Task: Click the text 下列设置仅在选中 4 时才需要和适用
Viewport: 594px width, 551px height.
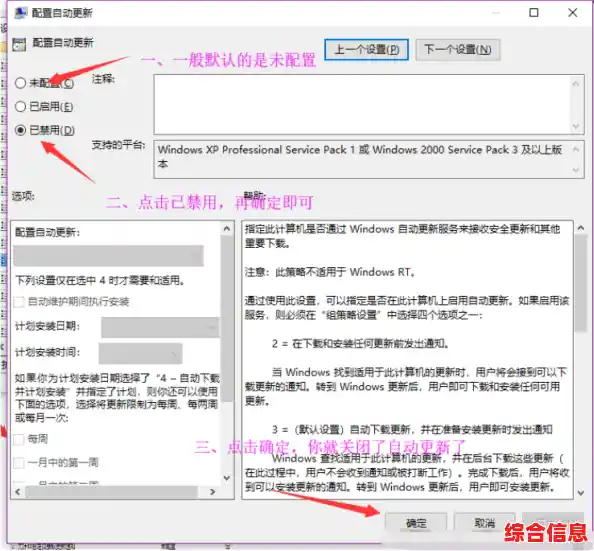Action: (x=100, y=281)
